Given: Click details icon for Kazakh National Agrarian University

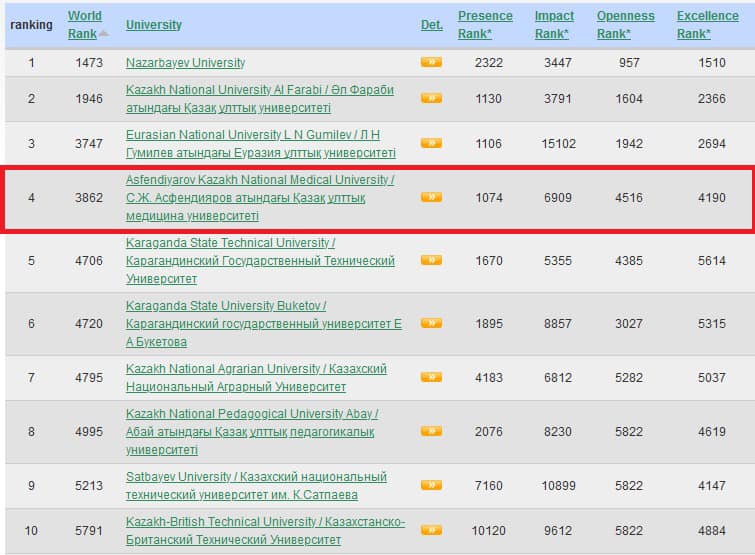Looking at the screenshot, I should click(431, 377).
